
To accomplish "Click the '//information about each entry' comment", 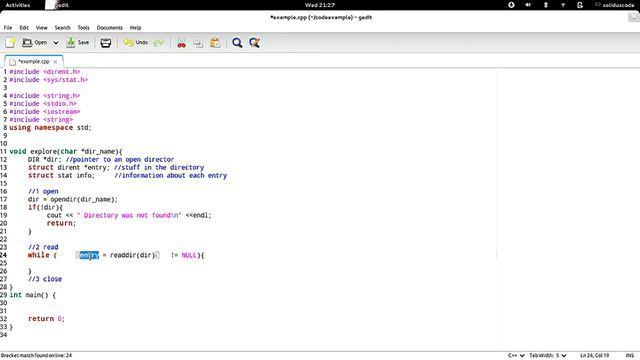I will pos(171,176).
